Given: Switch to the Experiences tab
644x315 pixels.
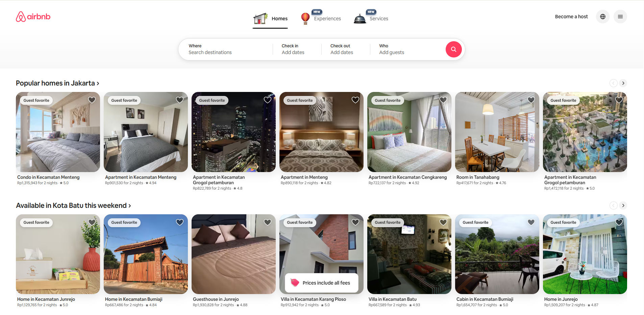Looking at the screenshot, I should pos(327,19).
